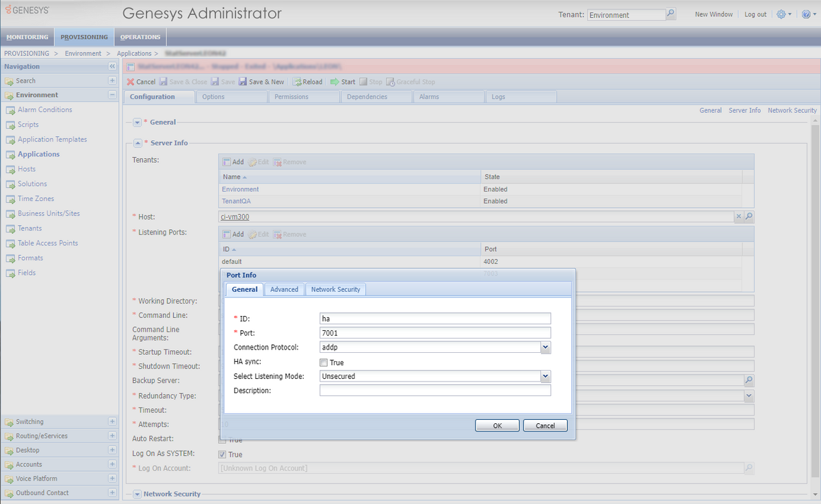
Task: Browse hosts with Host magnifier icon
Action: tap(748, 217)
